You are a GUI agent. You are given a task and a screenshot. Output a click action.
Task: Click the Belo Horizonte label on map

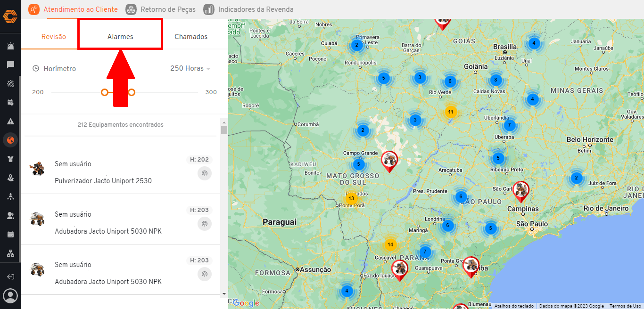[x=590, y=139]
